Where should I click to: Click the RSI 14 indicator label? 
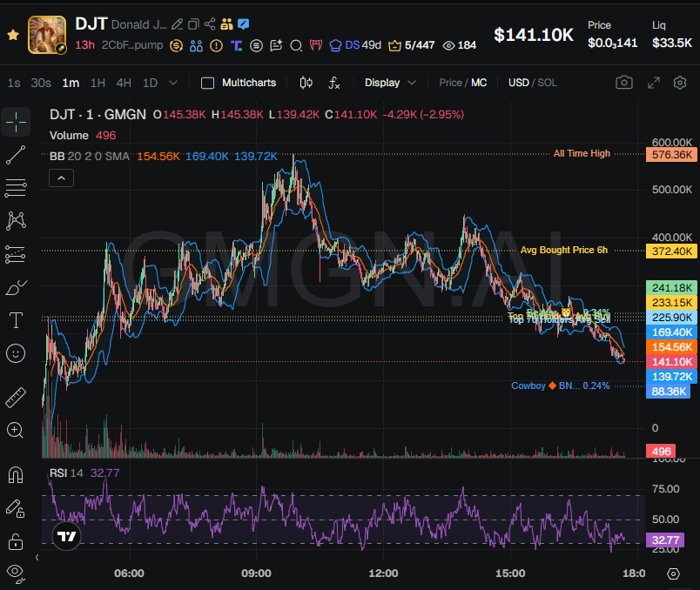click(66, 473)
